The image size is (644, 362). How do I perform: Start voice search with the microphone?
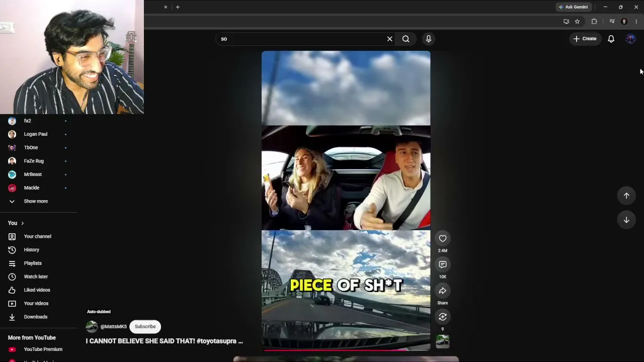(x=429, y=39)
